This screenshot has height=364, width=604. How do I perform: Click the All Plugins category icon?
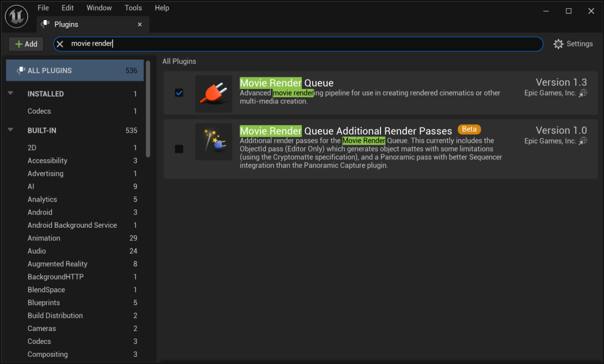click(x=21, y=70)
